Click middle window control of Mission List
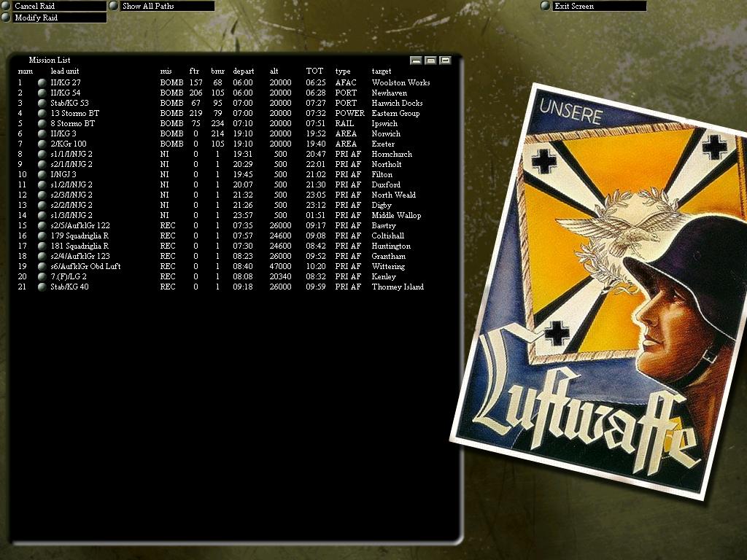 (x=430, y=61)
